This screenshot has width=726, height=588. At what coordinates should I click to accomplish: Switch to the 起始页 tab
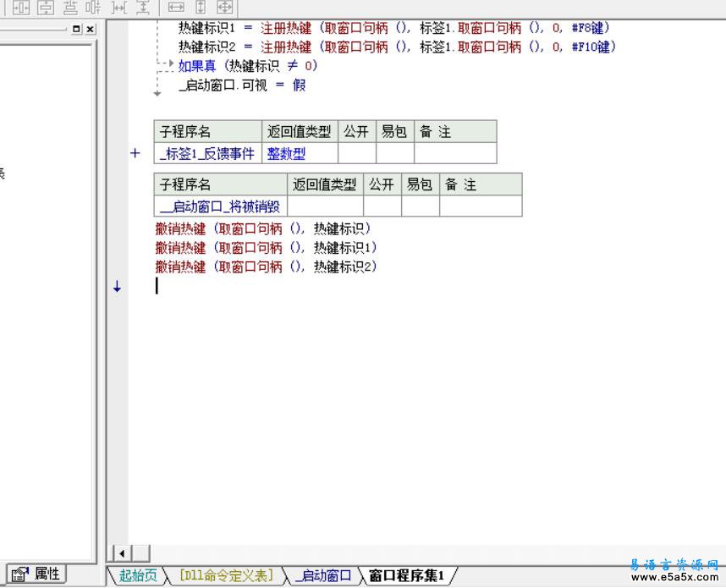click(x=137, y=576)
